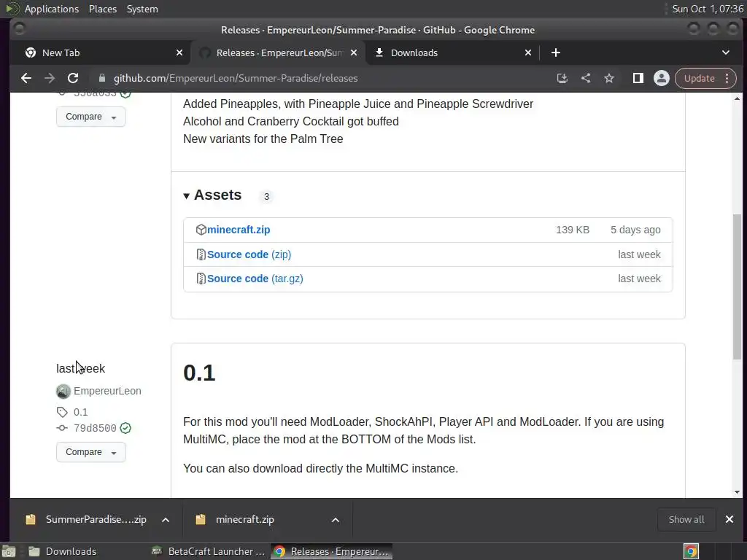Switch to Releases EmpereurLeon tab
The width and height of the screenshot is (747, 560).
(279, 52)
